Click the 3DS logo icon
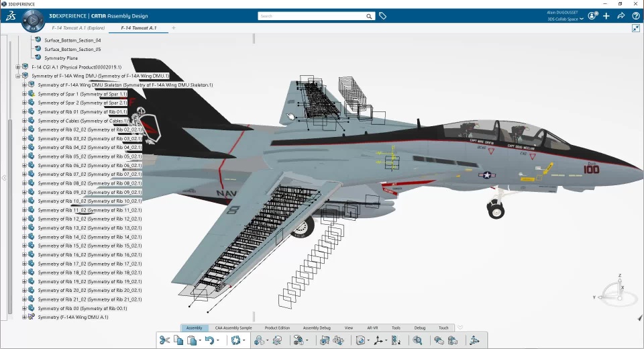Image resolution: width=644 pixels, height=349 pixels. click(11, 16)
